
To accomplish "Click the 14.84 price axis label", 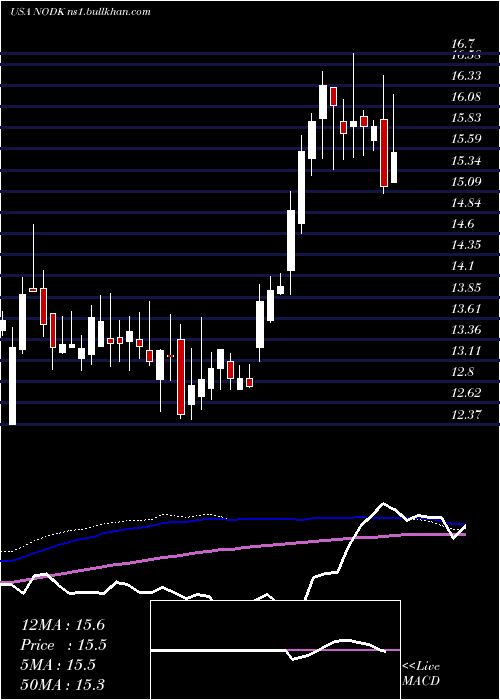I will pos(466,203).
